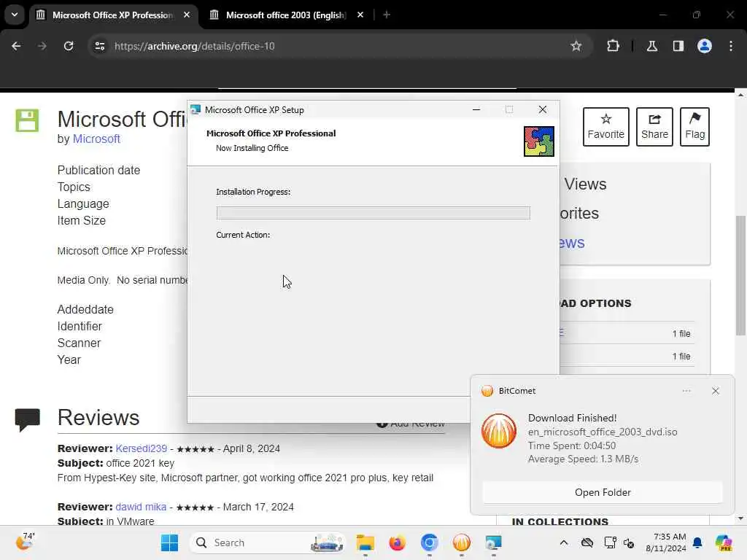Minimize the Office XP Setup window
The image size is (747, 560).
click(476, 109)
